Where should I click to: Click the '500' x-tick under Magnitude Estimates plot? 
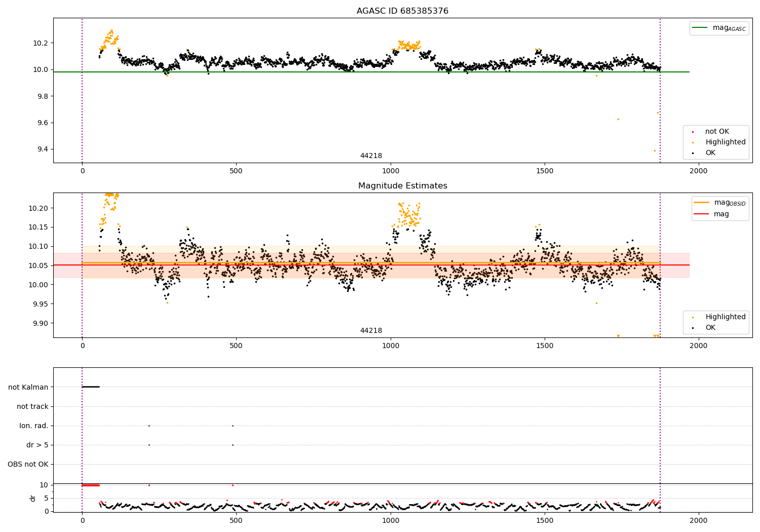tap(236, 346)
